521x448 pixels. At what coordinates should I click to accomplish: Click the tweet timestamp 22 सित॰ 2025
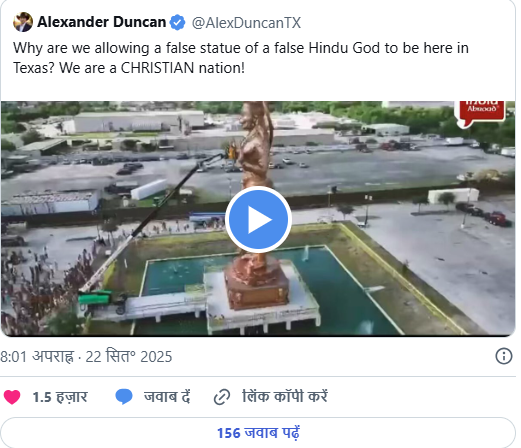[x=129, y=356]
